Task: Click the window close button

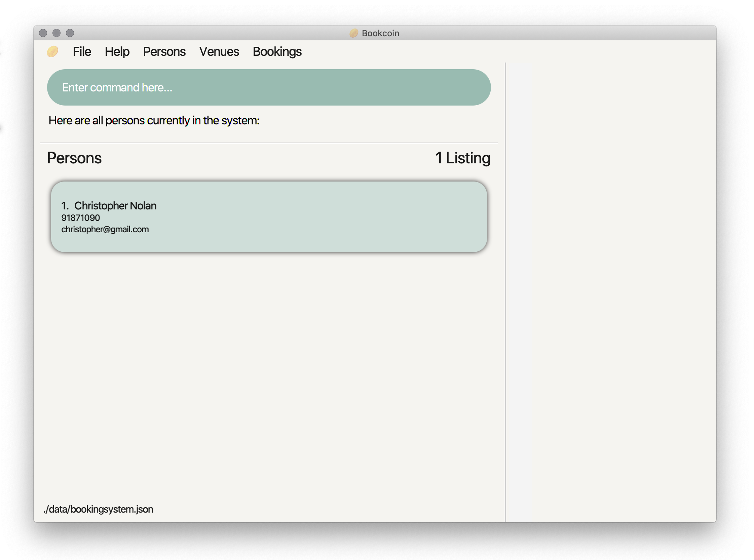Action: click(x=43, y=33)
